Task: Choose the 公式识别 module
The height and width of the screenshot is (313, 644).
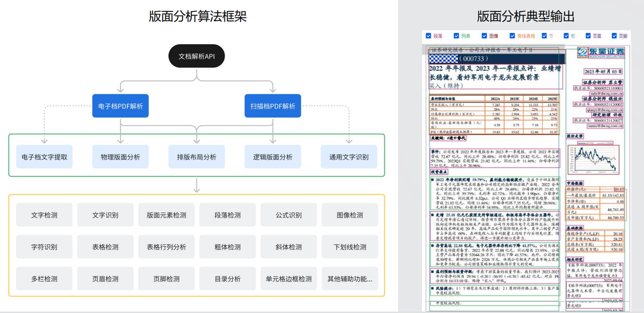Action: tap(289, 215)
